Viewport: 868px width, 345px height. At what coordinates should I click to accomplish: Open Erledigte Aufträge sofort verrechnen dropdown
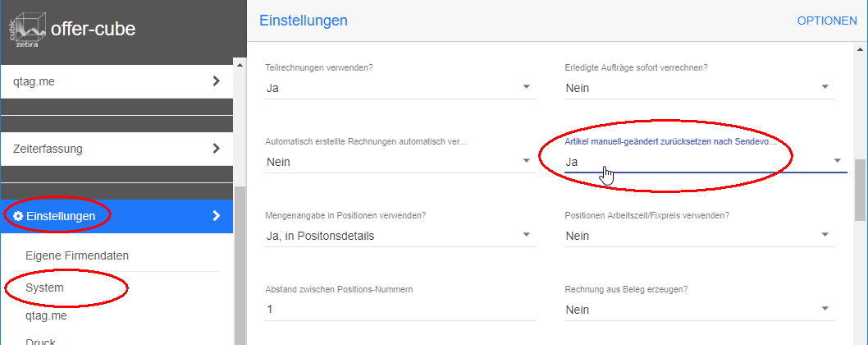point(825,87)
